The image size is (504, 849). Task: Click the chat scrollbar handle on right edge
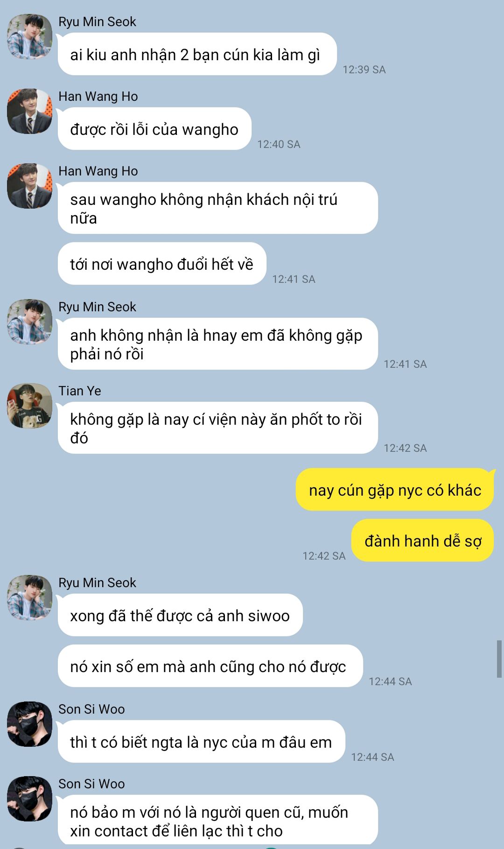pyautogui.click(x=499, y=659)
